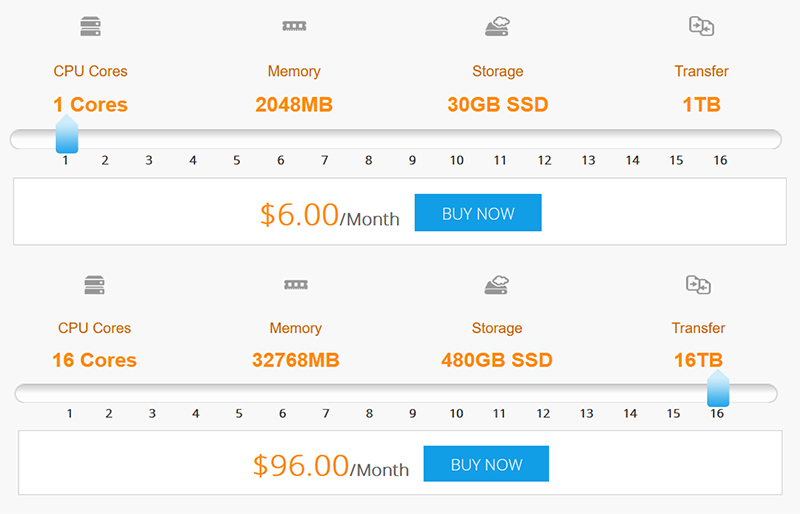Click the 32768MB memory value
800x514 pixels.
coord(295,360)
